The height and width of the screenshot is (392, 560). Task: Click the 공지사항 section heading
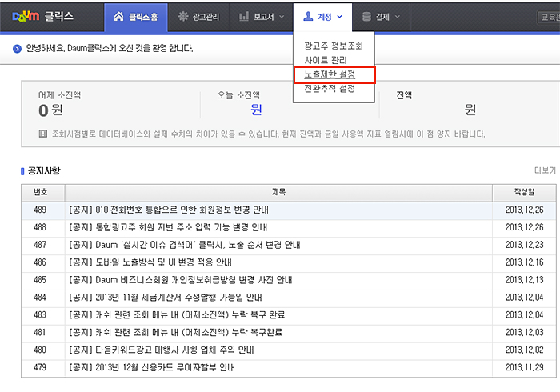tap(44, 170)
